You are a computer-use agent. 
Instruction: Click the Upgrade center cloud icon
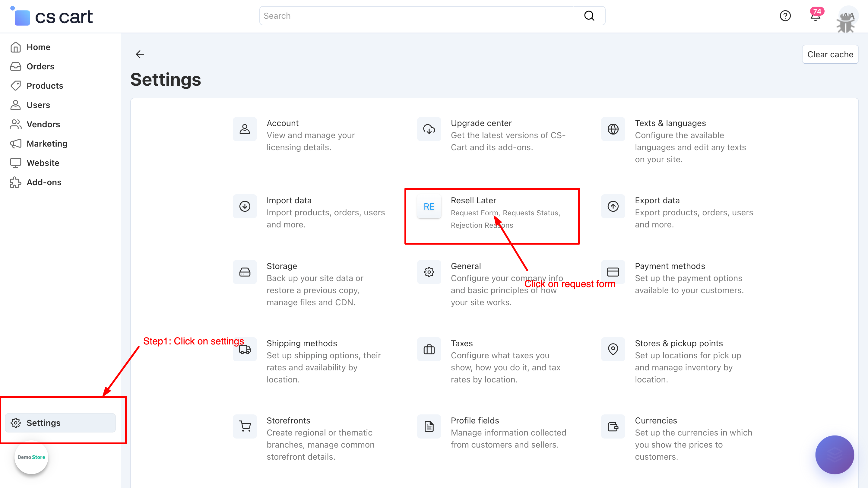(429, 129)
